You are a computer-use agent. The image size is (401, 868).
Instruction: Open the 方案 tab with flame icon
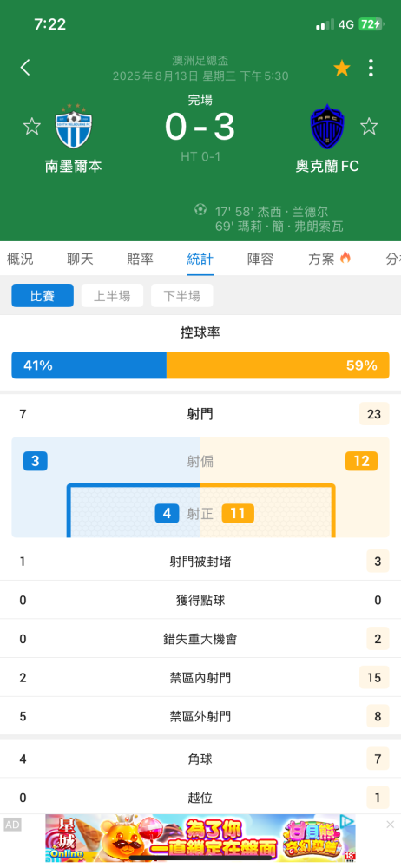click(330, 259)
